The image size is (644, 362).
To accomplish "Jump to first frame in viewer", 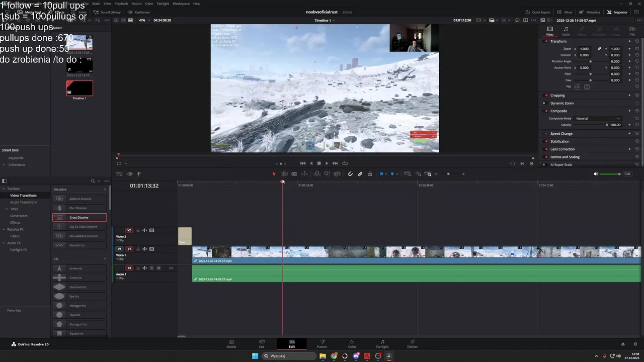I will pos(302,163).
